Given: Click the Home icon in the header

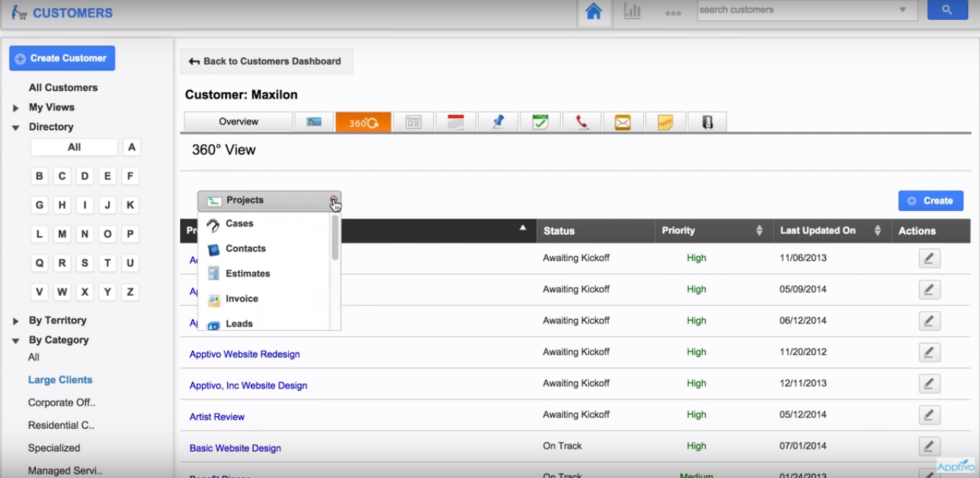Looking at the screenshot, I should pyautogui.click(x=593, y=10).
